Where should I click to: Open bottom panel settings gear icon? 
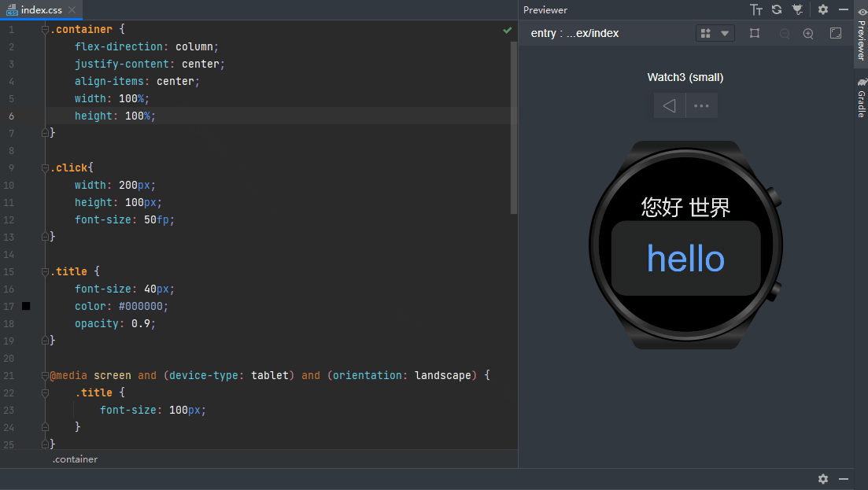point(823,479)
